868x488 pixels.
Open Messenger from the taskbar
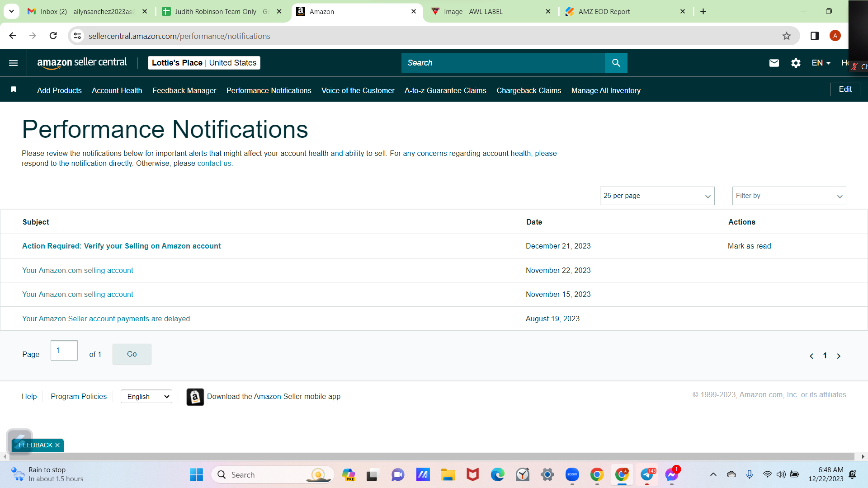tap(672, 474)
